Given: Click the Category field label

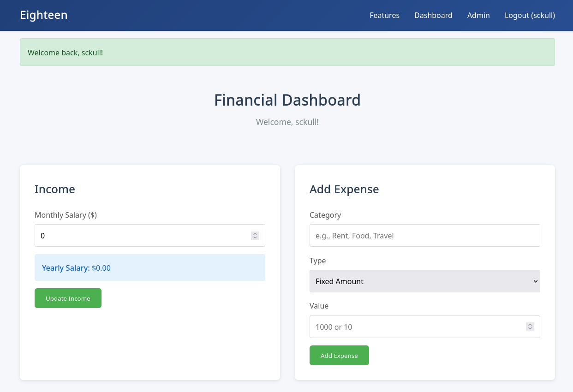Looking at the screenshot, I should click(325, 215).
